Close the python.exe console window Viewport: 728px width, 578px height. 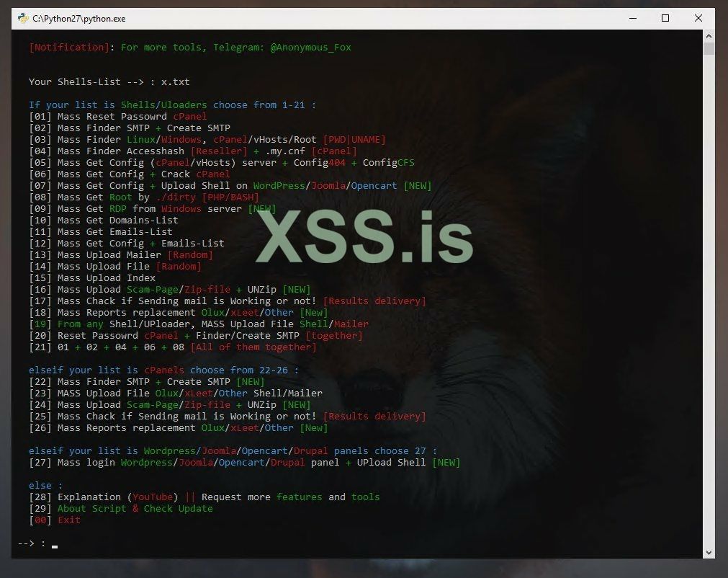coord(698,18)
